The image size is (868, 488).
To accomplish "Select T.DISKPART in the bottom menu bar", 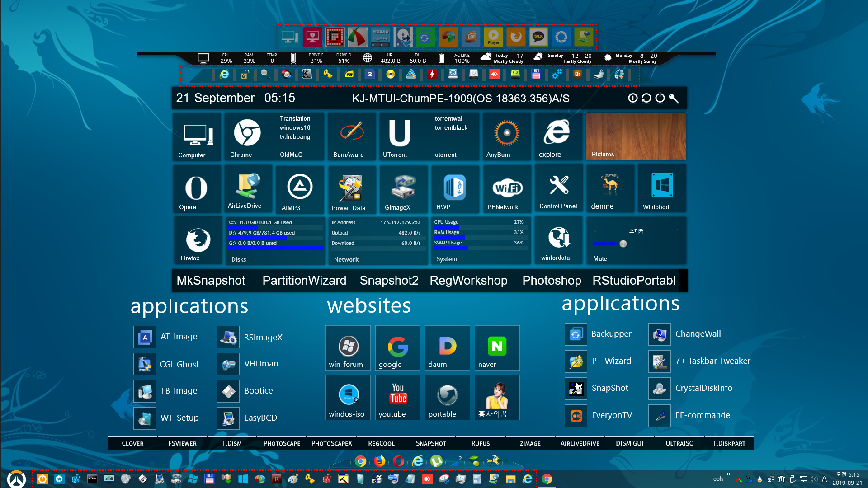I will [729, 443].
